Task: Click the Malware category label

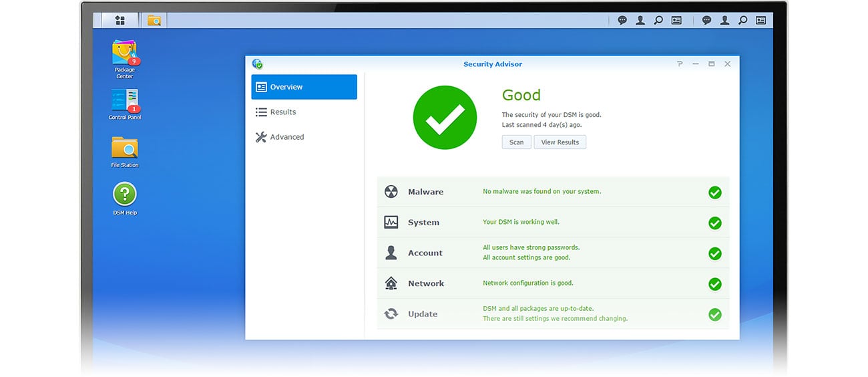Action: pos(426,192)
